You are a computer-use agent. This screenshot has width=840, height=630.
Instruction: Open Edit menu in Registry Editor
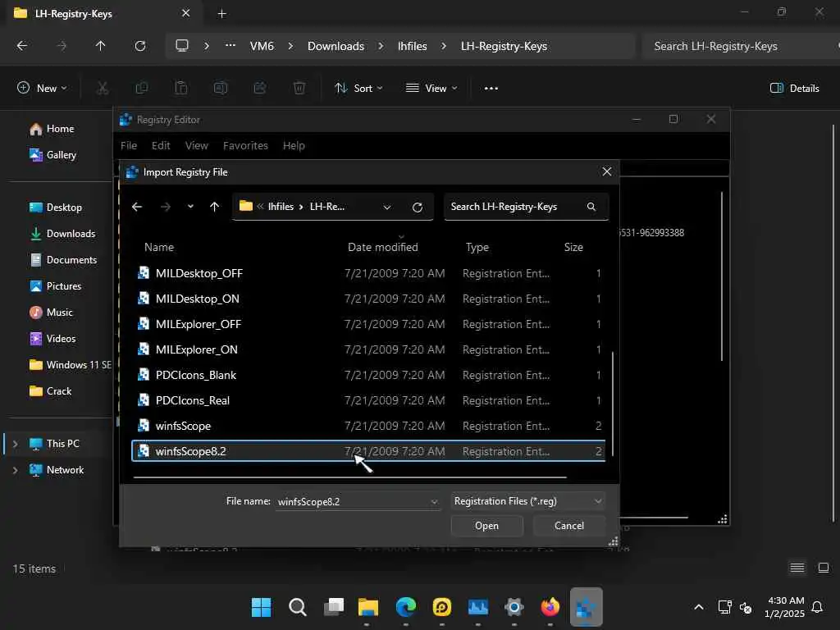[161, 146]
